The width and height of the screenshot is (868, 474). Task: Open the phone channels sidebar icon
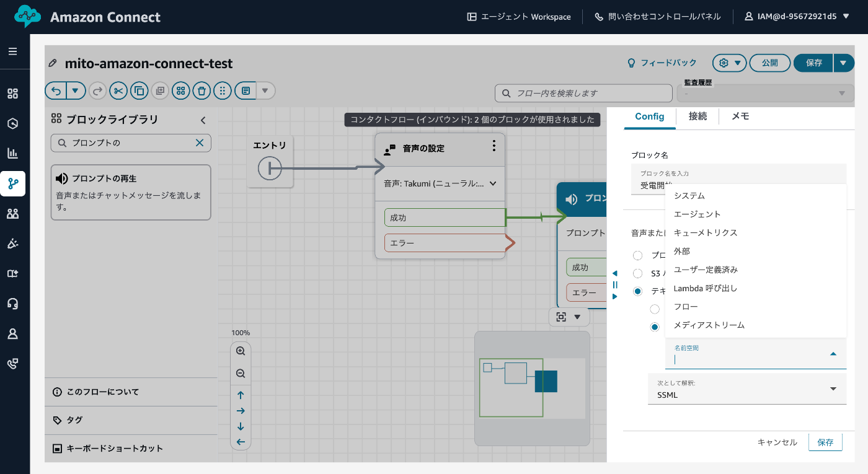[12, 364]
